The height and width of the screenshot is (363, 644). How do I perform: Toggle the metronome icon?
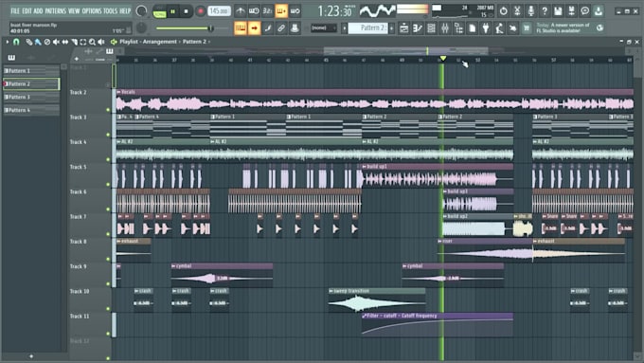pos(241,11)
